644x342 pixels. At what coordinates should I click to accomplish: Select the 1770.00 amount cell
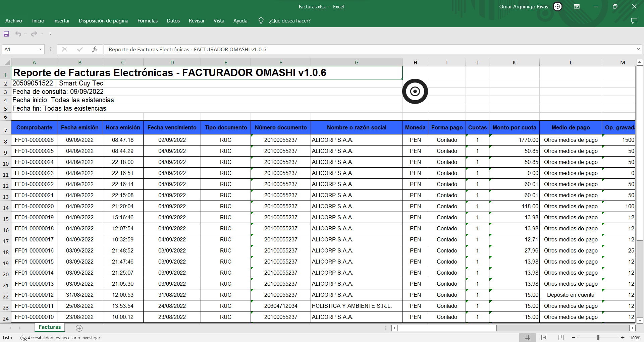[514, 140]
